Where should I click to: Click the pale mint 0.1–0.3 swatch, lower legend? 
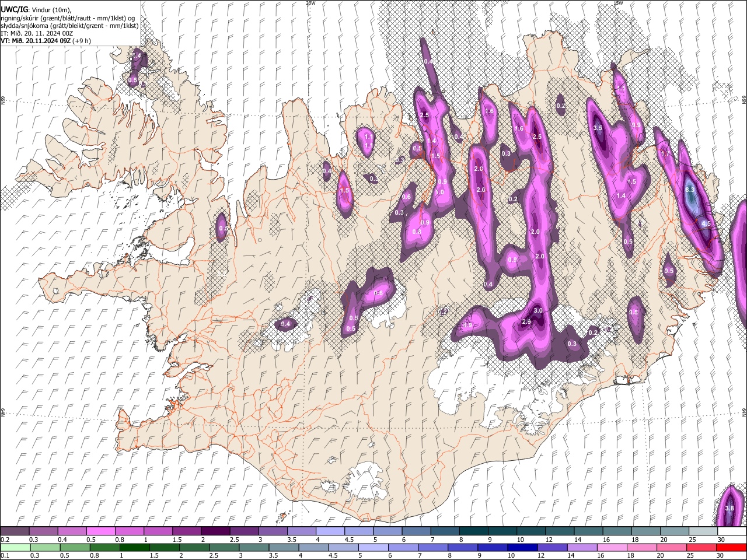15,548
